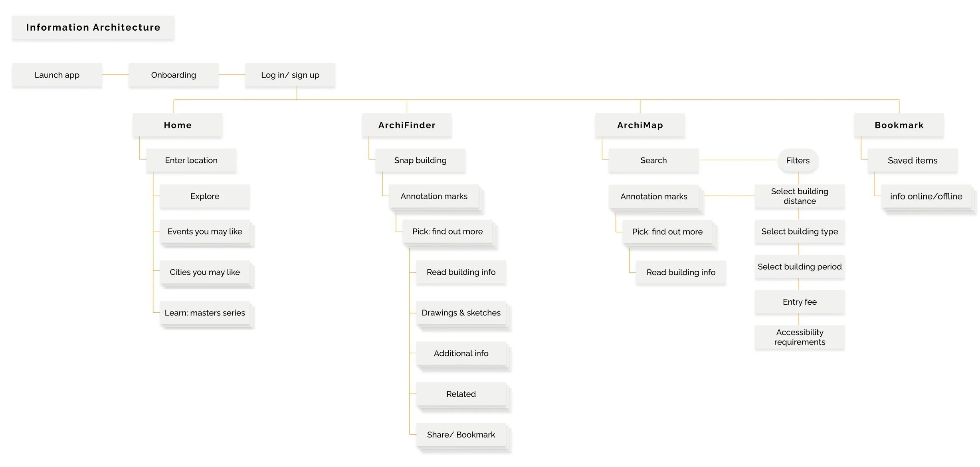
Task: Select Learn: masters series card
Action: coord(205,313)
